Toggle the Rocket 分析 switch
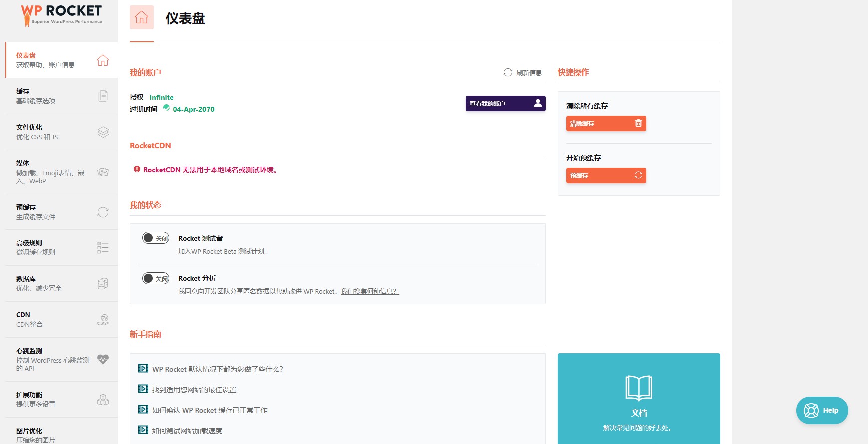The height and width of the screenshot is (444, 868). 156,278
